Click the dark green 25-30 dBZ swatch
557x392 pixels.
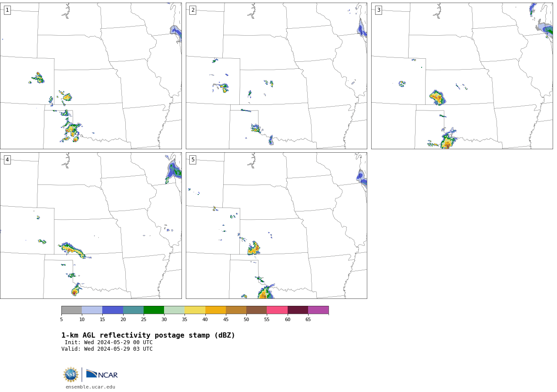154,310
